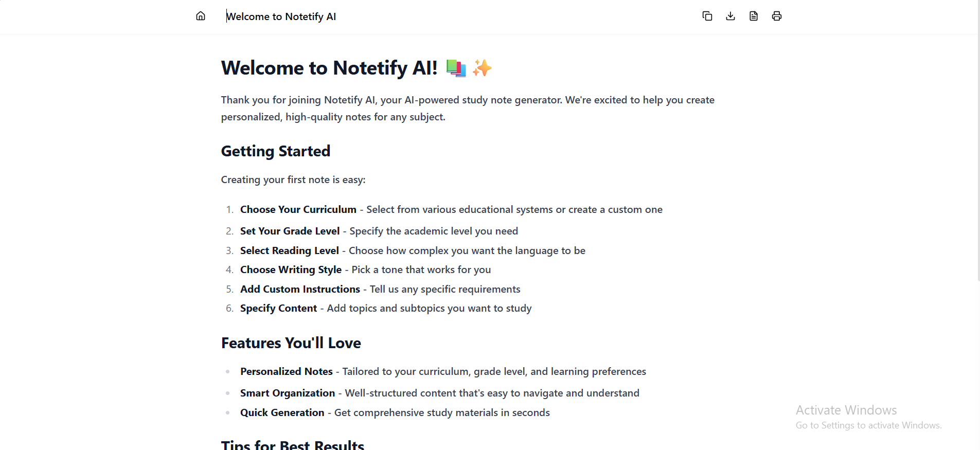
Task: Click the 'Features You'll Love' heading
Action: click(x=291, y=343)
